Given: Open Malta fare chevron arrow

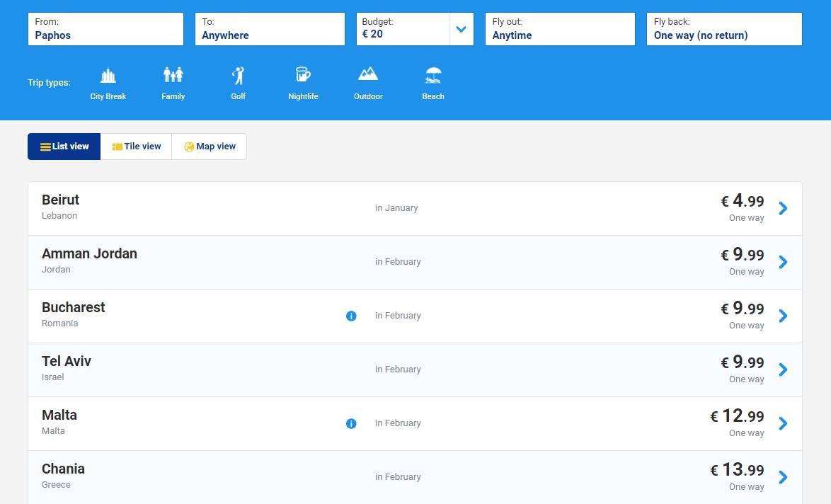Looking at the screenshot, I should pos(783,423).
